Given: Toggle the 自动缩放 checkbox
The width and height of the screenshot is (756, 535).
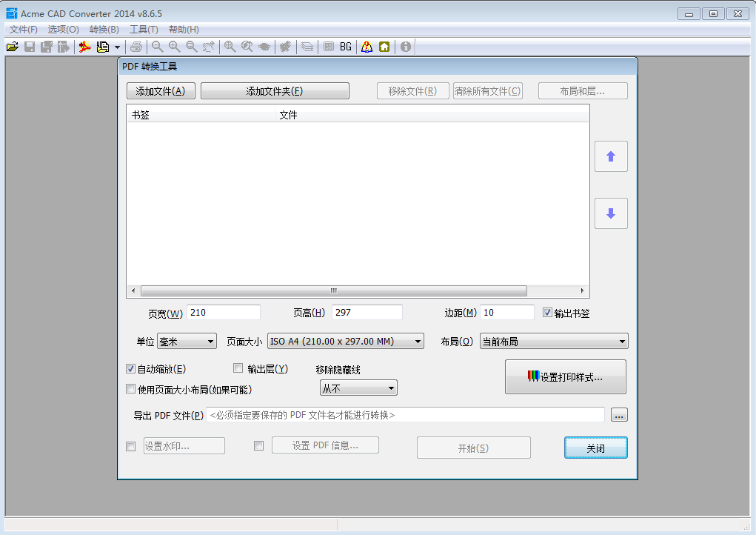Looking at the screenshot, I should click(x=131, y=368).
